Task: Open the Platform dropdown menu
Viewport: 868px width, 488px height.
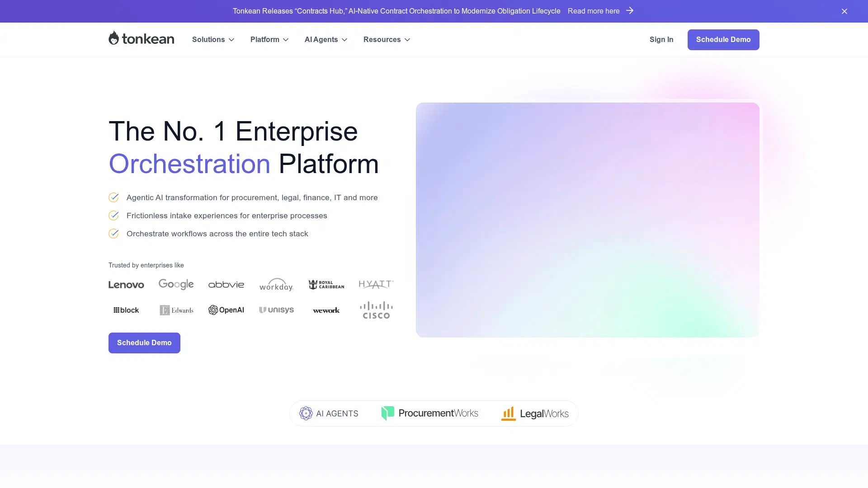Action: [x=269, y=40]
